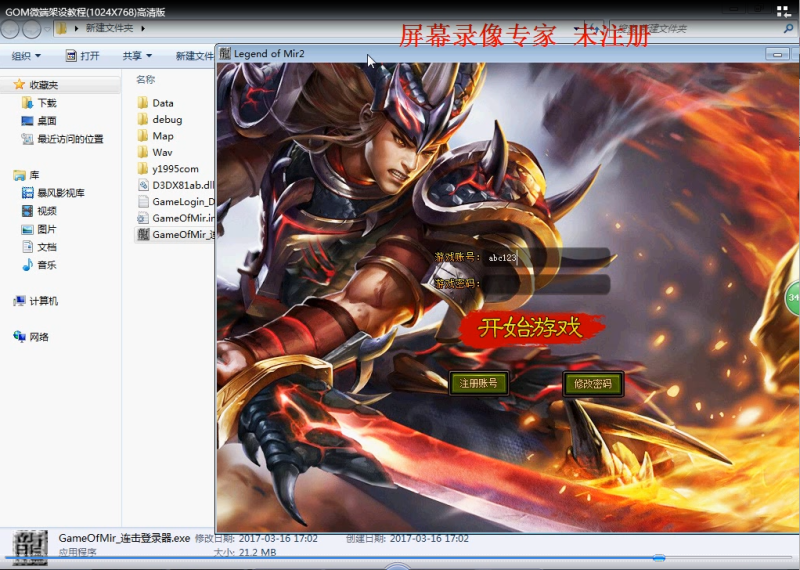Click the monitor icon beside 计算机
This screenshot has height=570, width=800.
(x=19, y=301)
